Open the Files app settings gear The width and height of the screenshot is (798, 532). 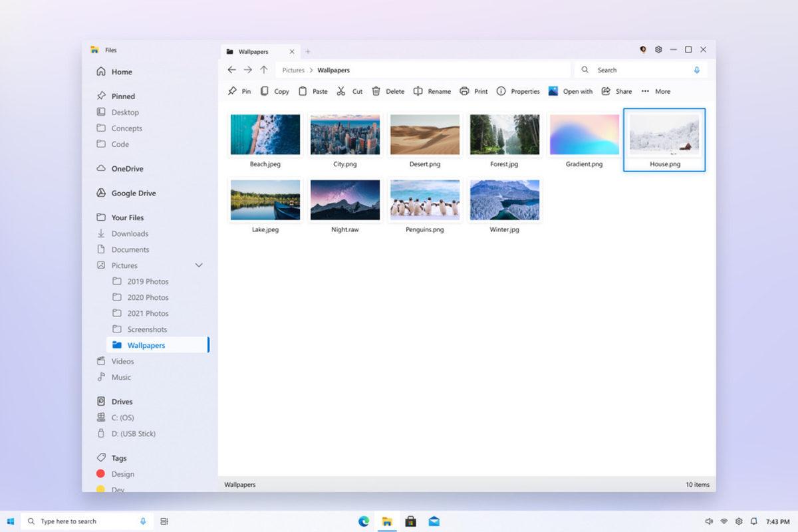[658, 49]
